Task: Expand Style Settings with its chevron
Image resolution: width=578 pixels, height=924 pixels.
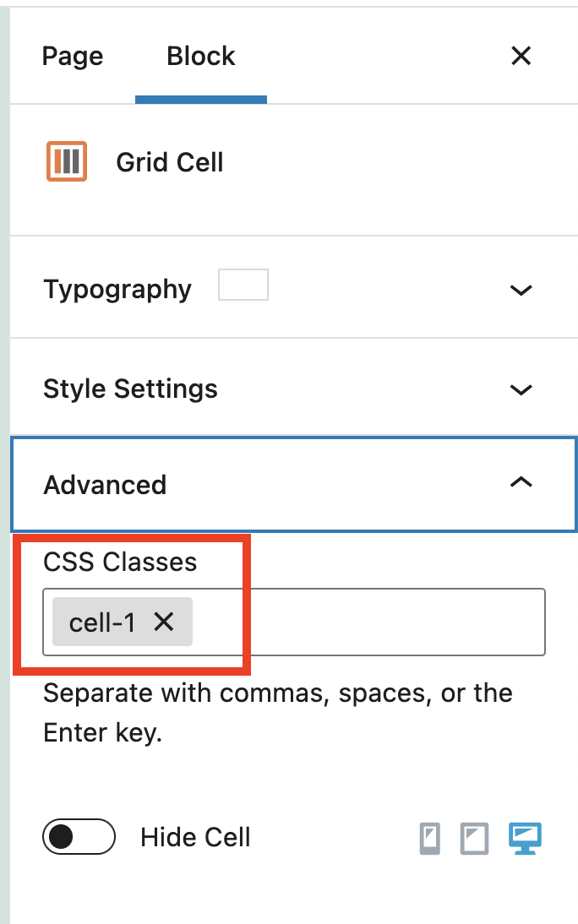Action: pyautogui.click(x=521, y=389)
